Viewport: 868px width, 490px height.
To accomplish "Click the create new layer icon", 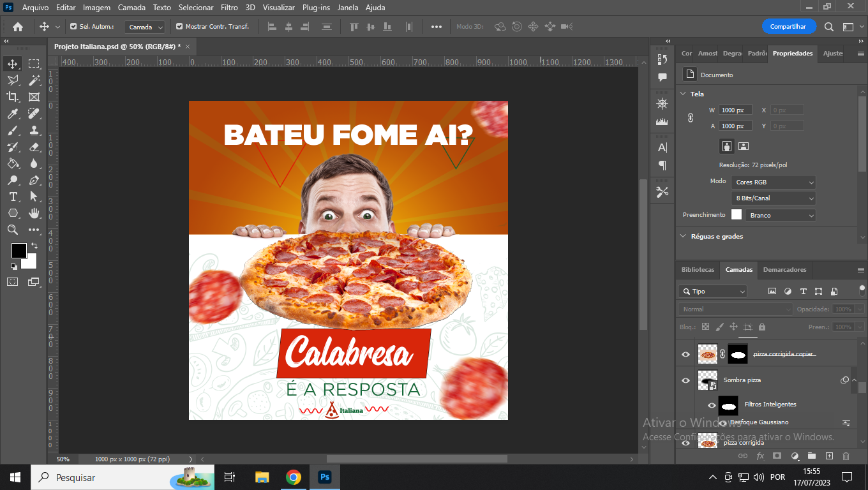I will (829, 456).
